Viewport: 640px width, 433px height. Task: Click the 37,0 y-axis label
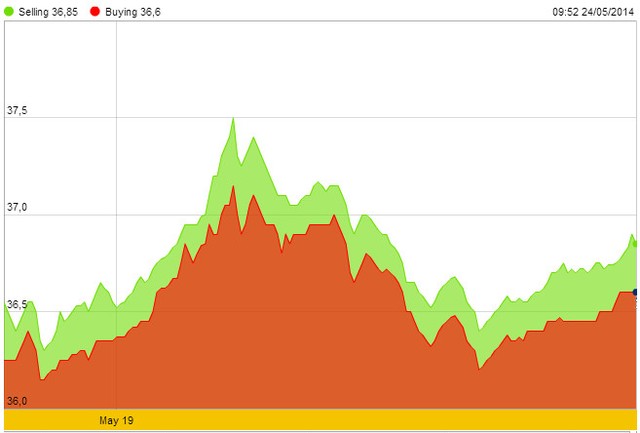(17, 208)
